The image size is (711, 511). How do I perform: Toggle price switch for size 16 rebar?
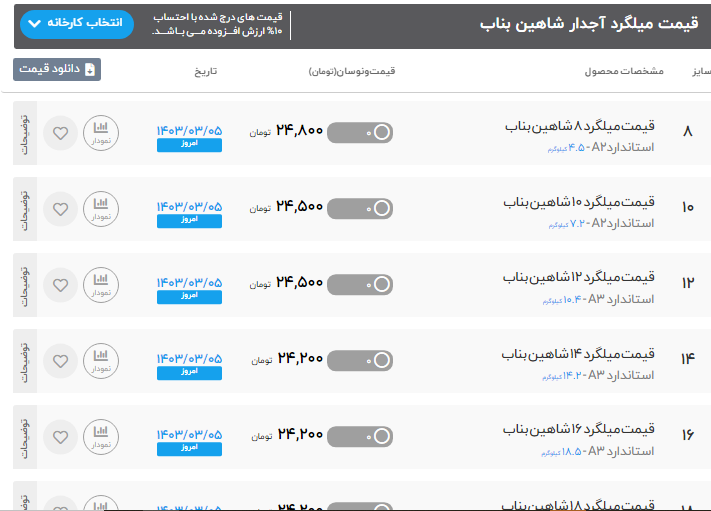click(x=360, y=436)
